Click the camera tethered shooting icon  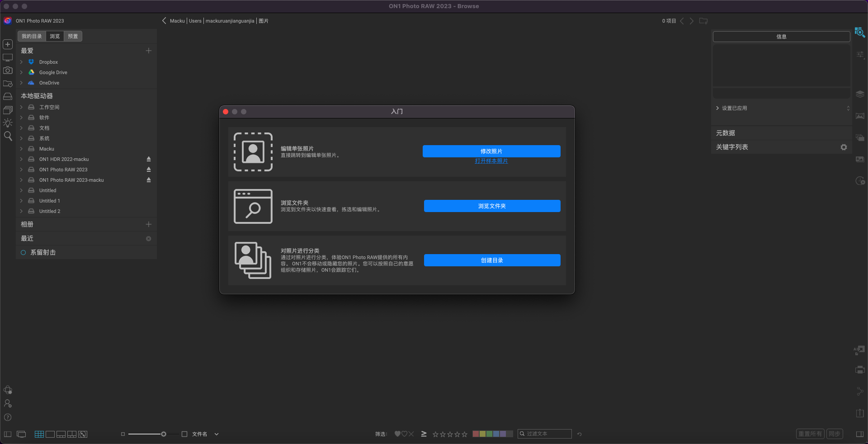[x=8, y=71]
